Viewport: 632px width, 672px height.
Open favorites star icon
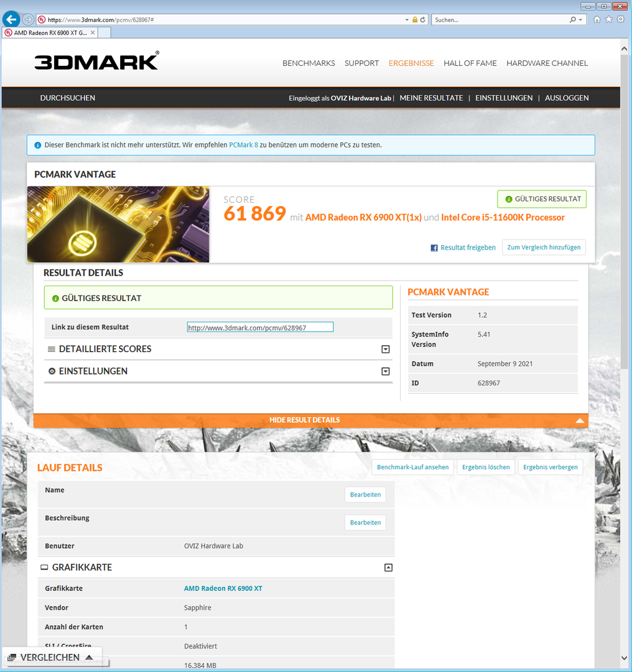click(x=608, y=19)
